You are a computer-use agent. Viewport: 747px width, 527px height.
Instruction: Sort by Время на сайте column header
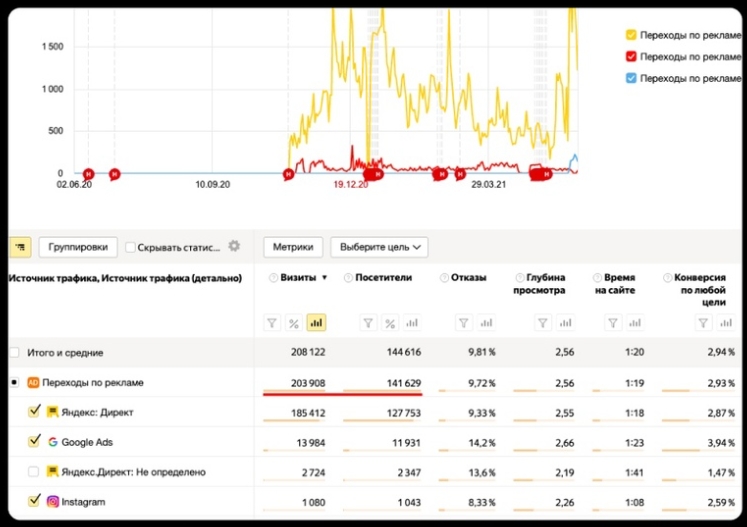[x=615, y=284]
